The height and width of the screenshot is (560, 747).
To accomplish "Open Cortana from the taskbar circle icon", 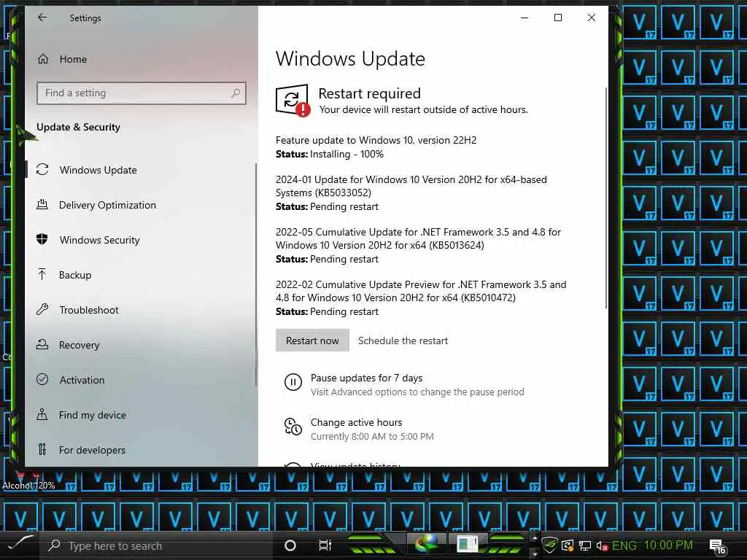I will (x=290, y=545).
